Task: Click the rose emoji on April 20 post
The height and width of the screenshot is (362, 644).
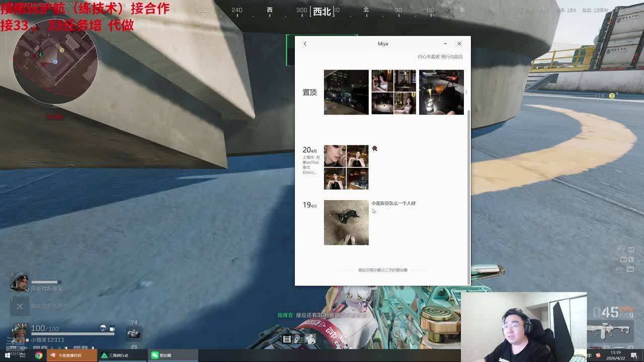Action: tap(374, 149)
